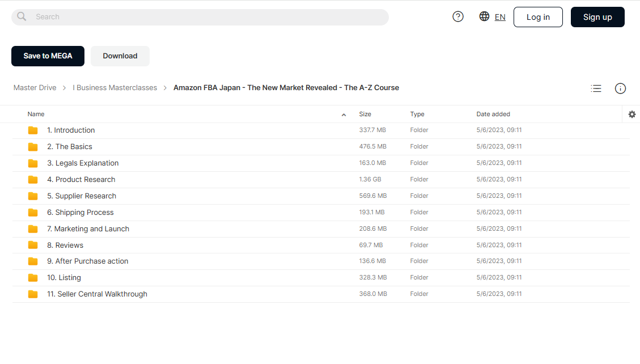Switch to list view icon
The width and height of the screenshot is (640, 364).
(596, 88)
